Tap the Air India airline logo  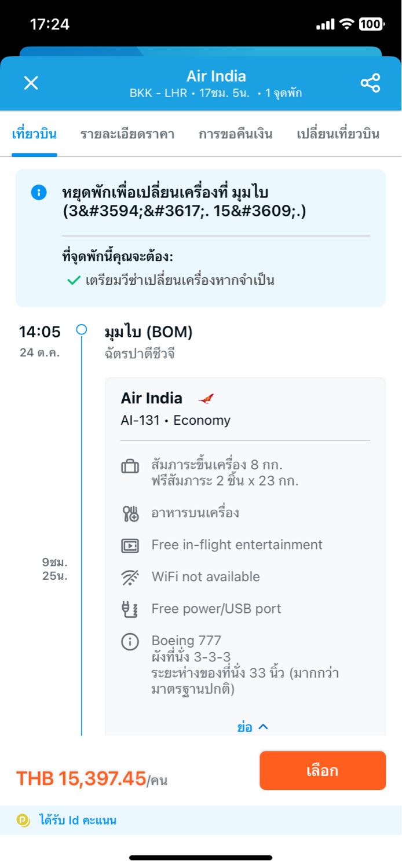click(x=206, y=399)
